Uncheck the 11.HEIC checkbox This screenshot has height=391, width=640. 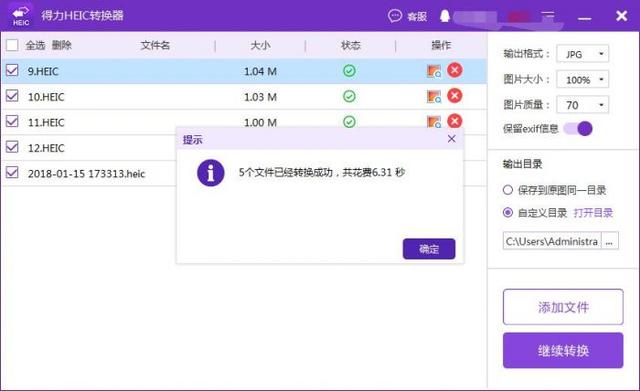click(x=12, y=121)
